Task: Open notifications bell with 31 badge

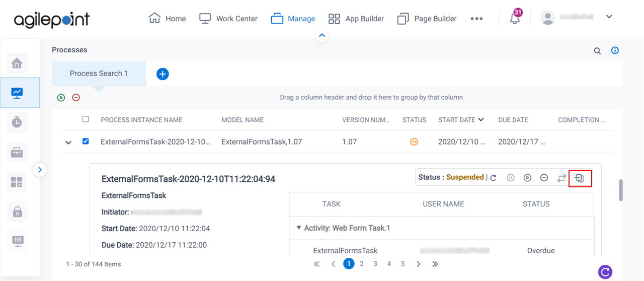Action: coord(515,18)
